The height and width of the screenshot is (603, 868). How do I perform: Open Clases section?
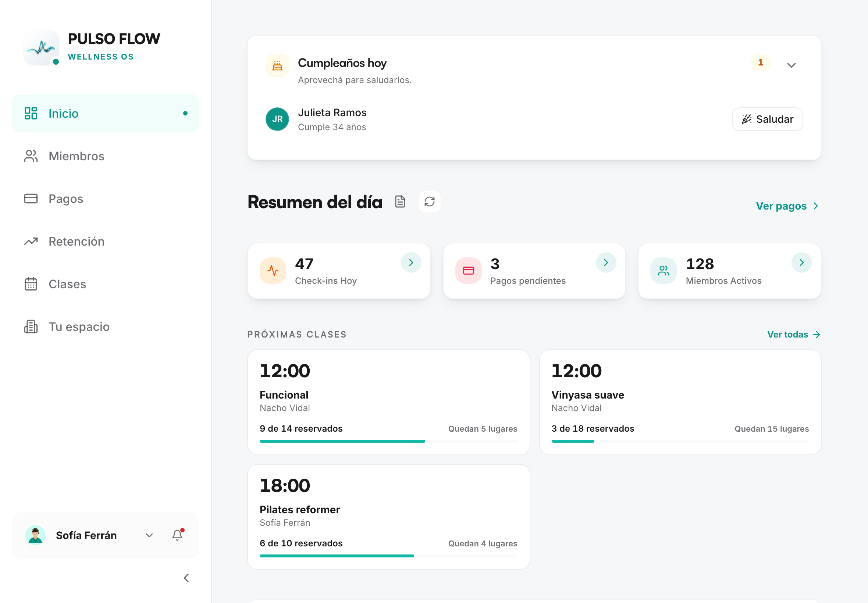(x=106, y=284)
